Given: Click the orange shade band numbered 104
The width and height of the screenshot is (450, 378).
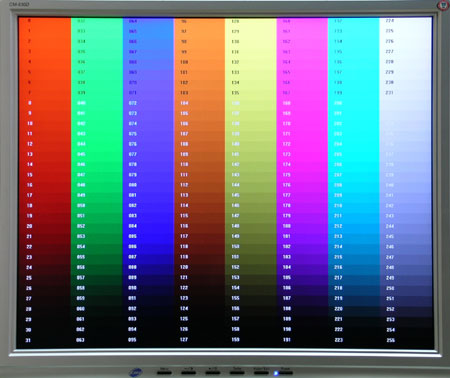Looking at the screenshot, I should [x=199, y=103].
